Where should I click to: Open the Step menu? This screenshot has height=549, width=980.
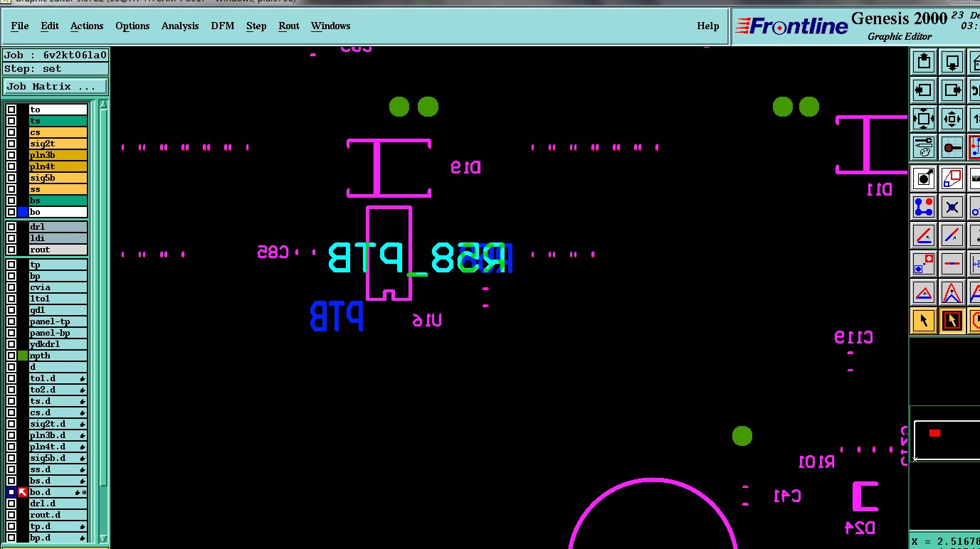256,26
